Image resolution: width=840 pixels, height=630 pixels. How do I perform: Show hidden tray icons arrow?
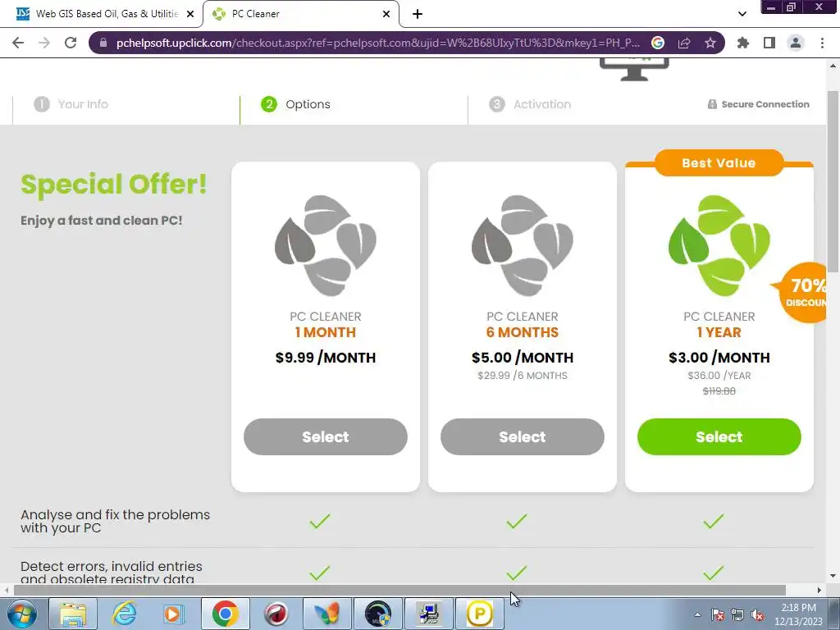coord(697,614)
